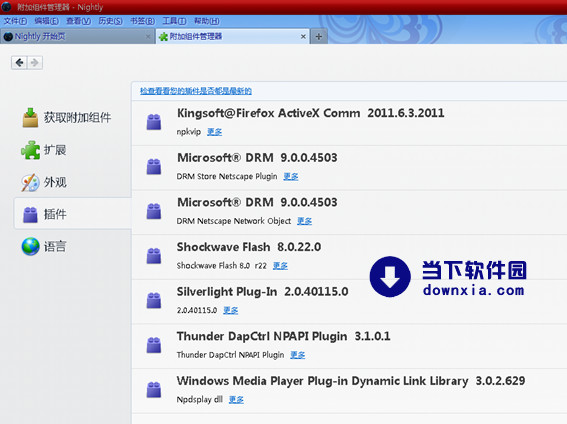Open the 书签(B) menu

pos(142,21)
